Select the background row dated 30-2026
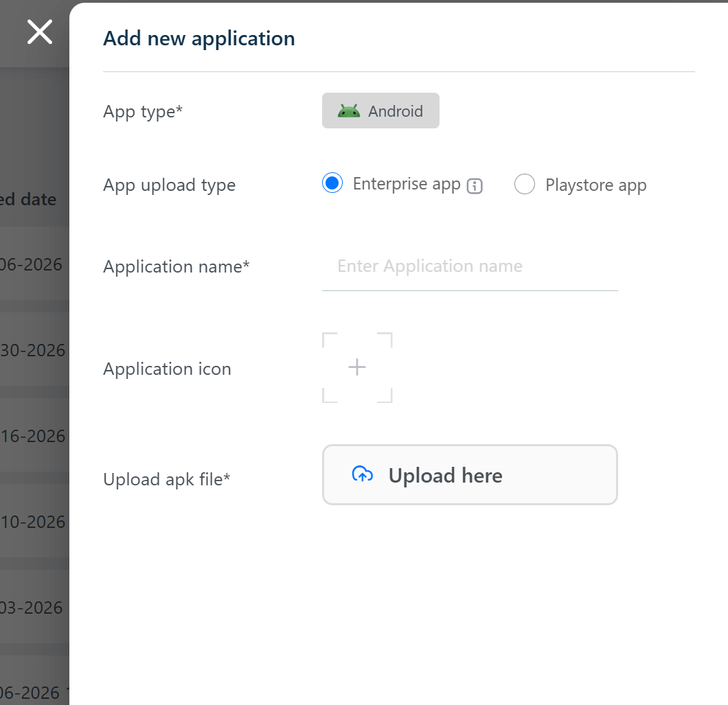 pyautogui.click(x=33, y=351)
